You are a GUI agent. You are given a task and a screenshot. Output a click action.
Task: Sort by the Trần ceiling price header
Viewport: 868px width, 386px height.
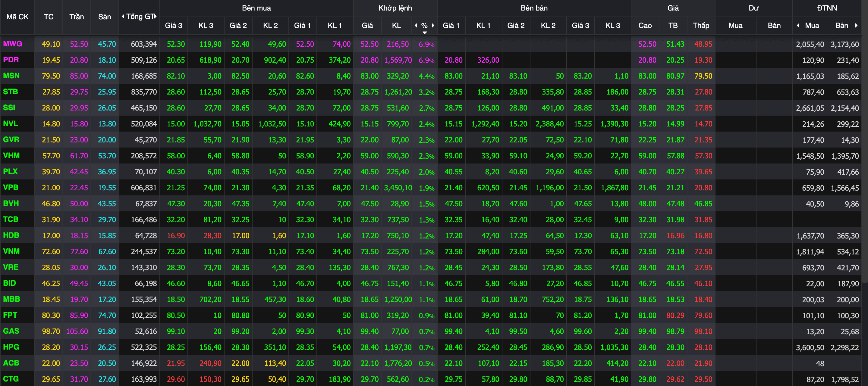pos(77,17)
